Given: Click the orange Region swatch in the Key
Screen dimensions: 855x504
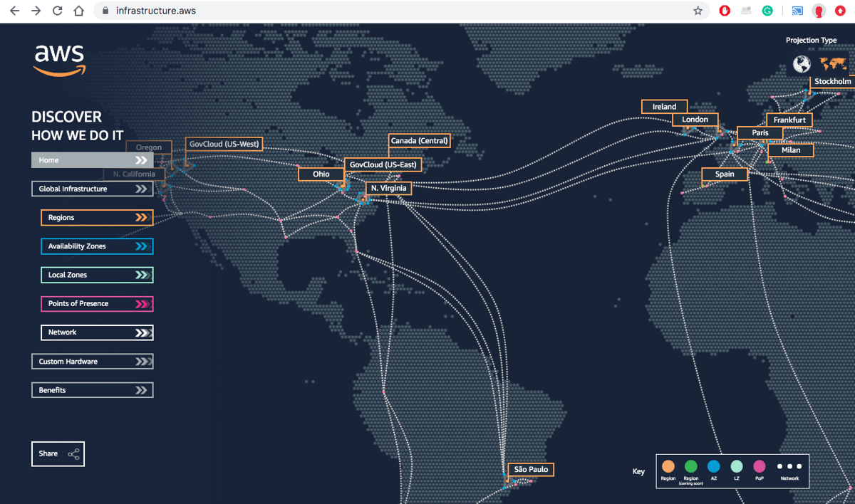Looking at the screenshot, I should tap(668, 466).
